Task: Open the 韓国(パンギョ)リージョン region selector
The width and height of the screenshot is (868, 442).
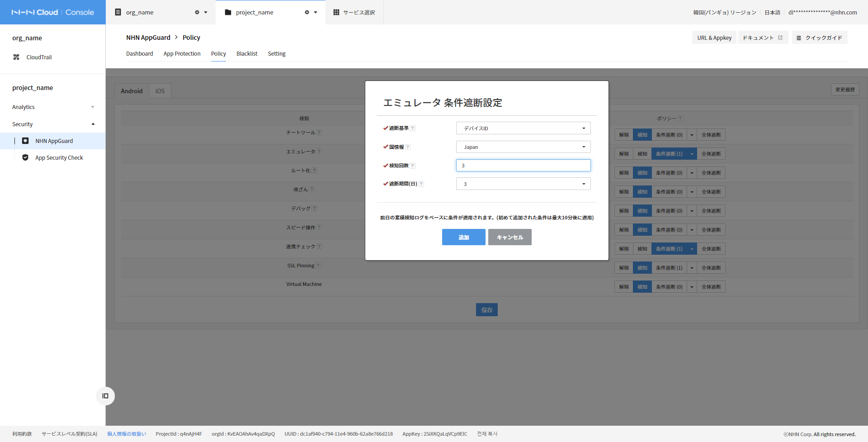Action: 725,13
